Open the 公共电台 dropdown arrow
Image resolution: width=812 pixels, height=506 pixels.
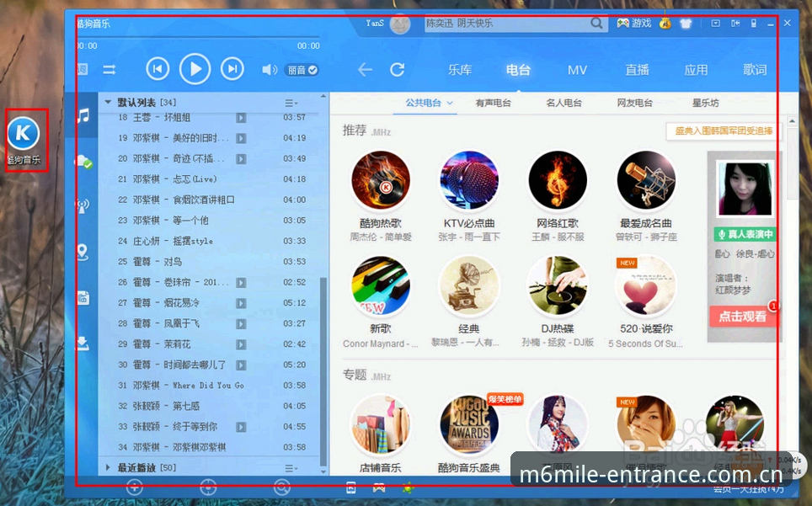tap(450, 103)
